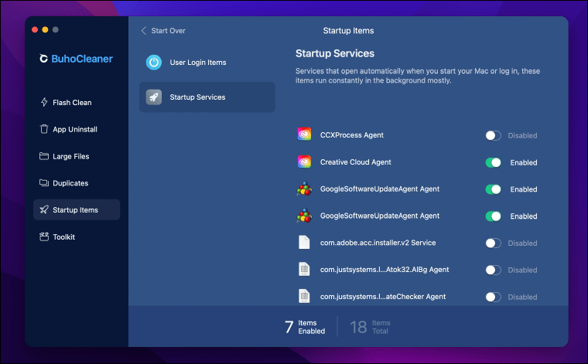Select Startup Items in the sidebar

(77, 209)
